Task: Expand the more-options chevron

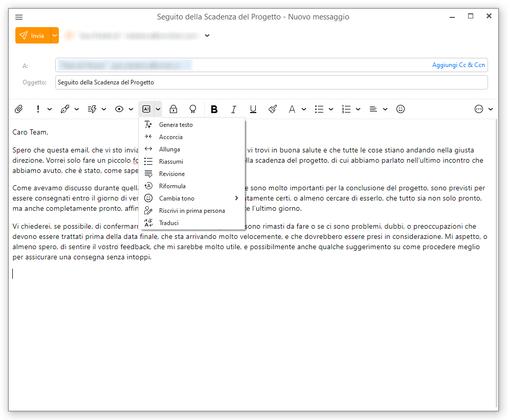Action: pyautogui.click(x=491, y=109)
